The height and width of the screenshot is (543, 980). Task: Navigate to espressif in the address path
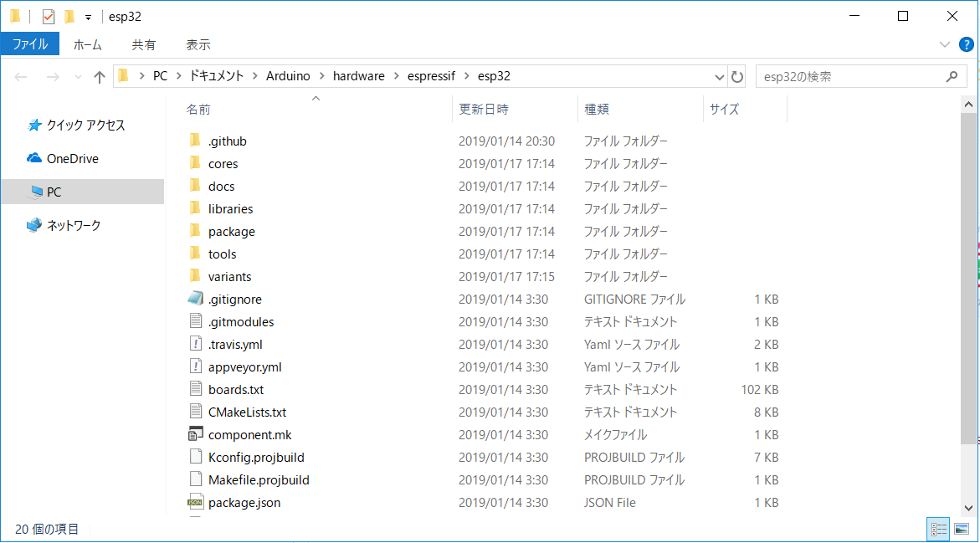point(431,76)
